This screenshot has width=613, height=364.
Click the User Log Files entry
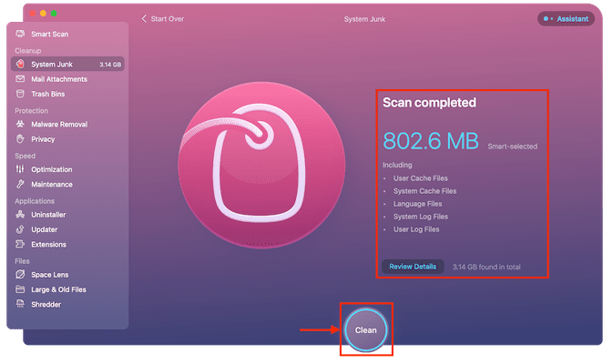point(416,229)
